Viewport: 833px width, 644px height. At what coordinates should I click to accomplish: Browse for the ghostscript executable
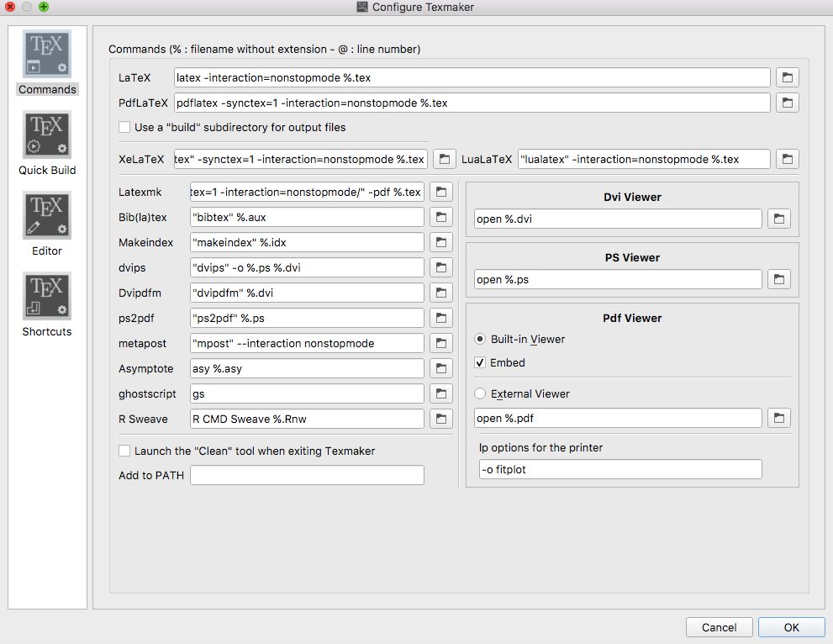point(441,393)
